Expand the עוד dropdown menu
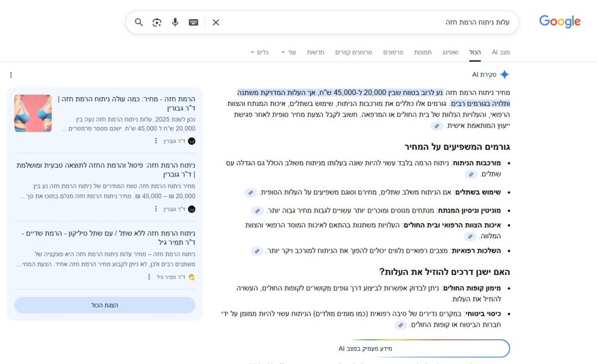The image size is (597, 364). (x=289, y=52)
